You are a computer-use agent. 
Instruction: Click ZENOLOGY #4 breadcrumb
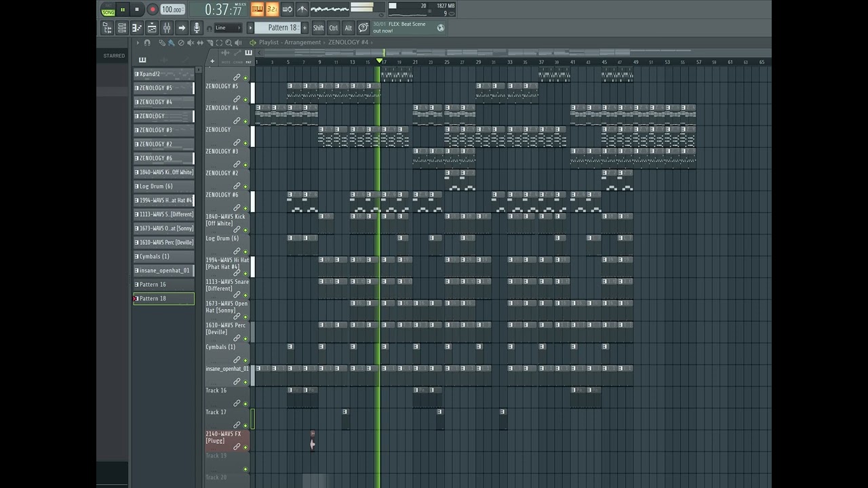click(x=349, y=43)
